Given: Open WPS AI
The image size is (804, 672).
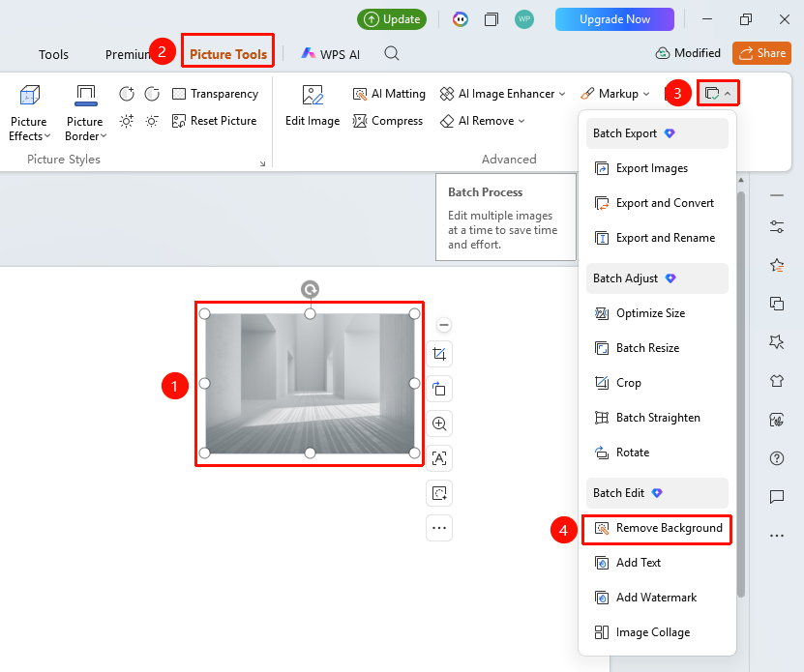Looking at the screenshot, I should click(331, 54).
